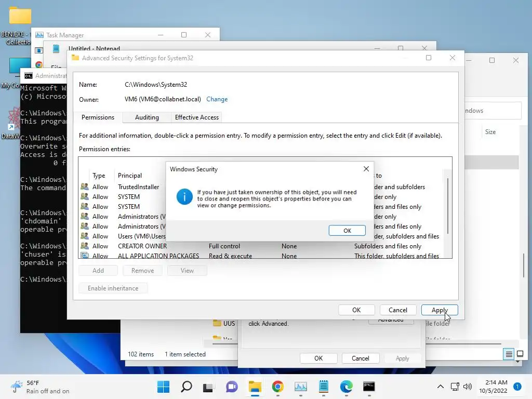Click the View permission entry button
This screenshot has width=532, height=399.
pyautogui.click(x=187, y=270)
